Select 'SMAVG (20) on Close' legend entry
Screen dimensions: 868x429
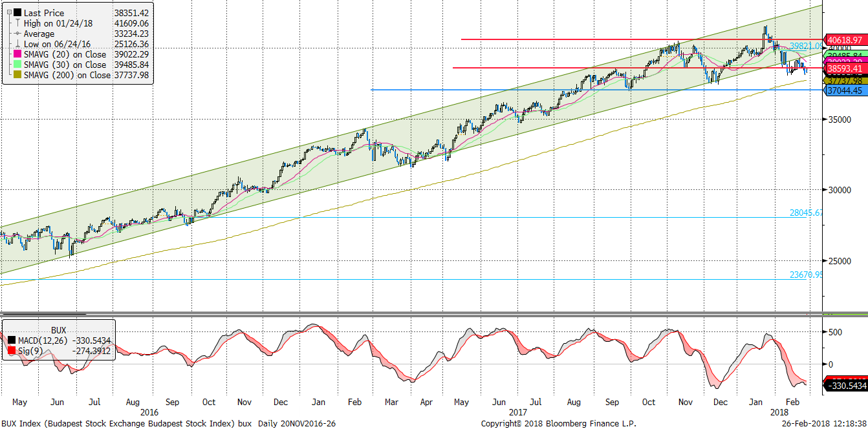(65, 54)
